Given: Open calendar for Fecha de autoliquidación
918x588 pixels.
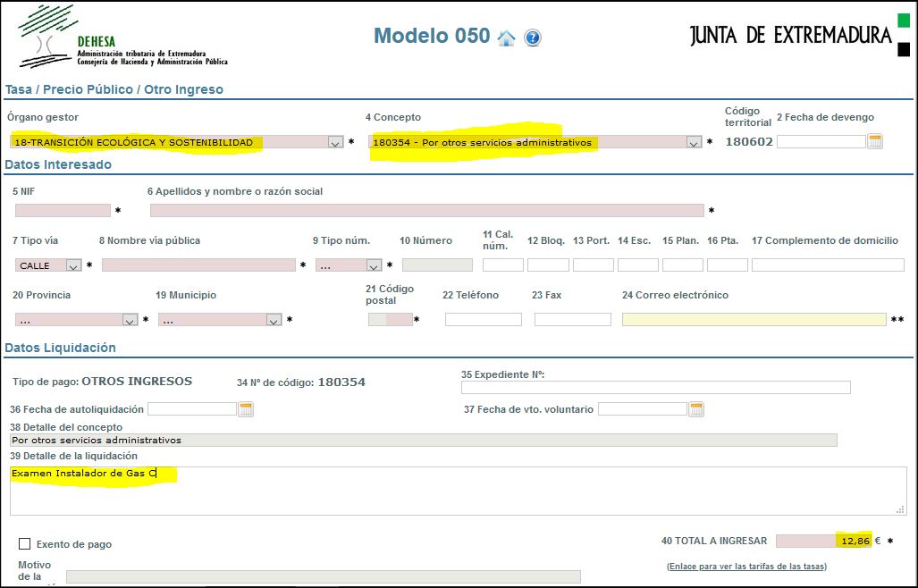Looking at the screenshot, I should click(246, 409).
